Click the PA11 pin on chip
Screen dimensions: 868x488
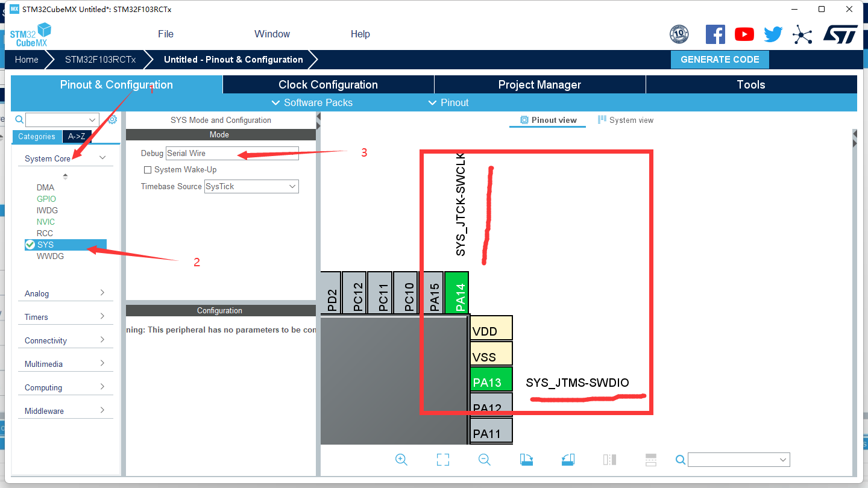pos(491,431)
